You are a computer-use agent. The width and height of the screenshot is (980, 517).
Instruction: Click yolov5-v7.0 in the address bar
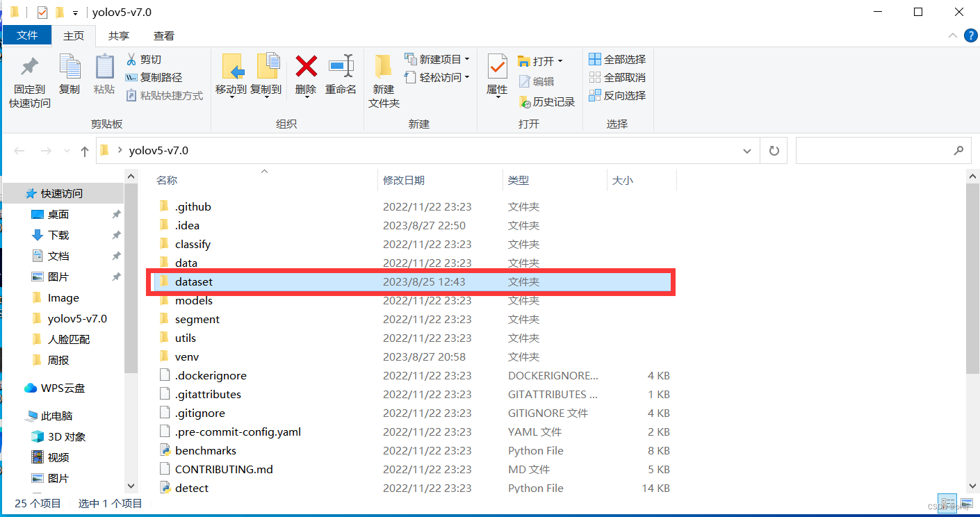(x=158, y=150)
